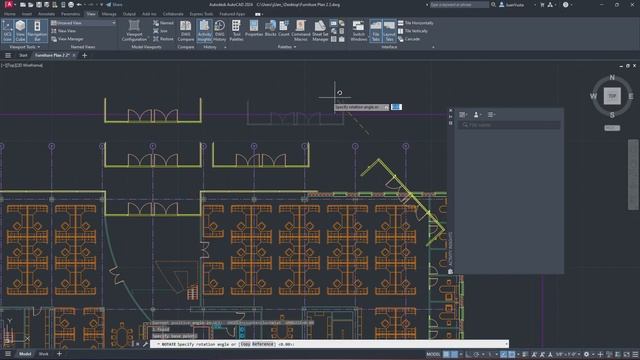640x360 pixels.
Task: Click the Share button
Action: 114,4
